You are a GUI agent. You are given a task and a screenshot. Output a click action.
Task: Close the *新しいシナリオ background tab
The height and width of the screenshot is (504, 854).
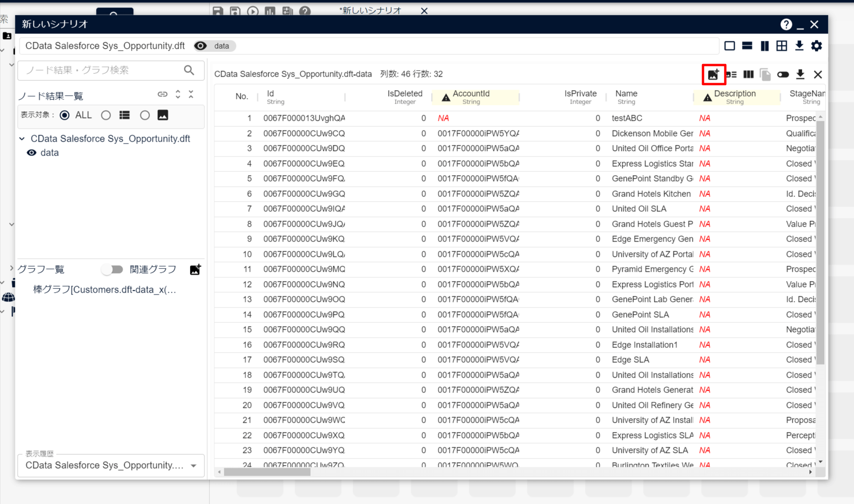point(424,11)
